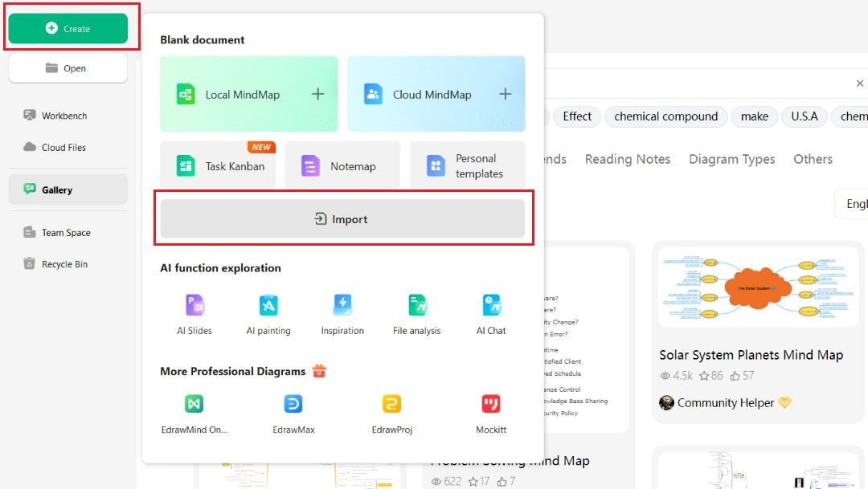Select the chemical compound tag
Viewport: 868px width, 489px height.
666,116
